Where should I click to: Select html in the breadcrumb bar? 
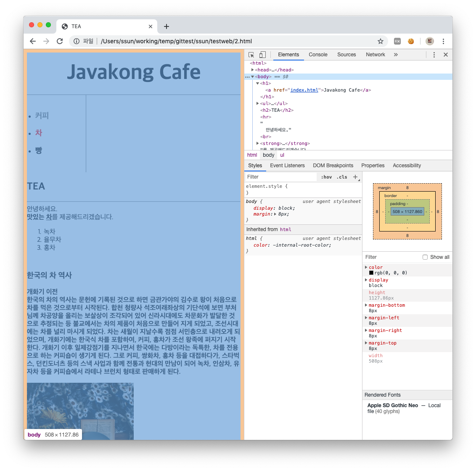click(252, 155)
